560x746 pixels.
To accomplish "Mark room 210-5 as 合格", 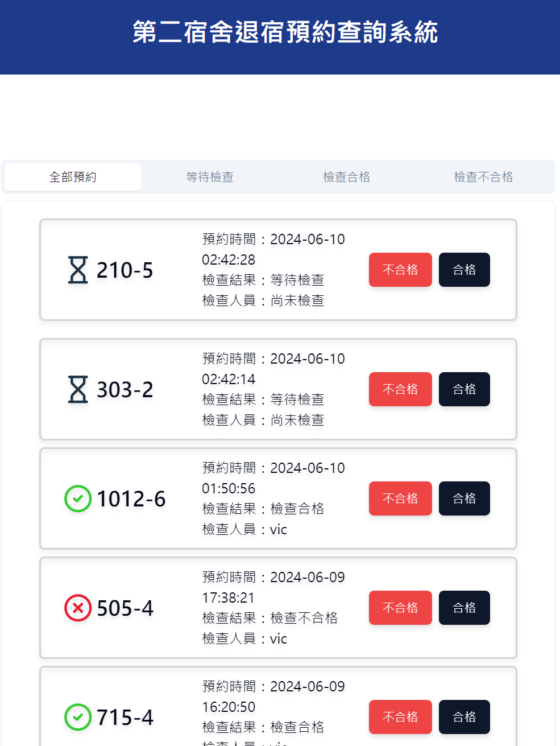I will coord(464,270).
